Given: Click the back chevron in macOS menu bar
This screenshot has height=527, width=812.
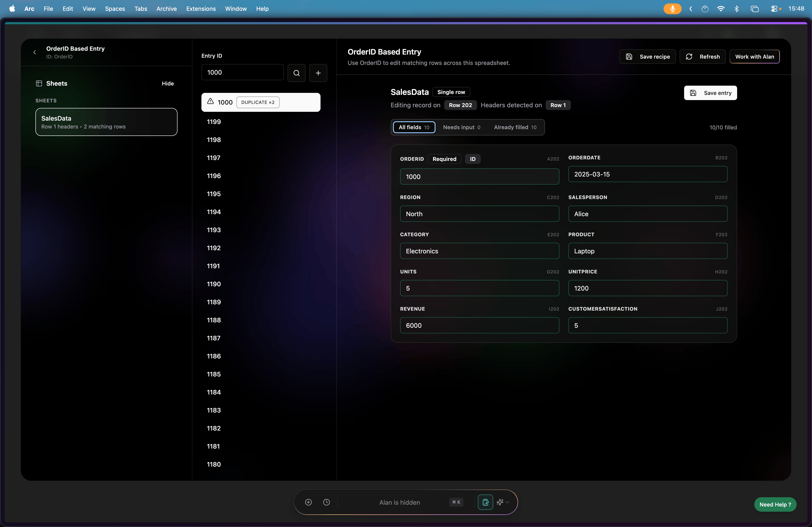Looking at the screenshot, I should pos(691,9).
